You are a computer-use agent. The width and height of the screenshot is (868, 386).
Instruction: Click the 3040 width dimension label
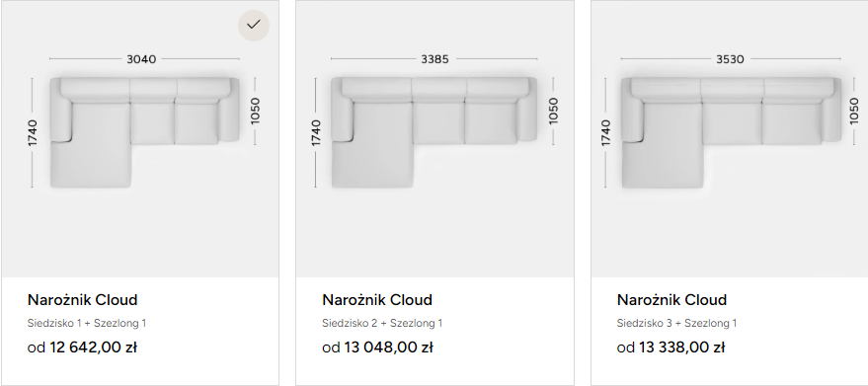click(142, 58)
